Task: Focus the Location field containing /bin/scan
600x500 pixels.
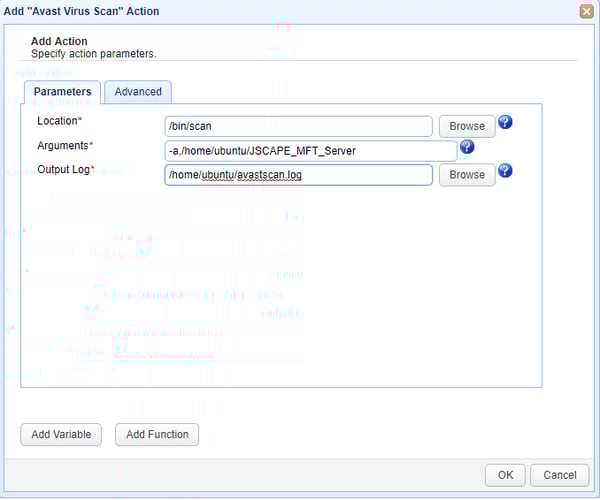Action: [298, 126]
